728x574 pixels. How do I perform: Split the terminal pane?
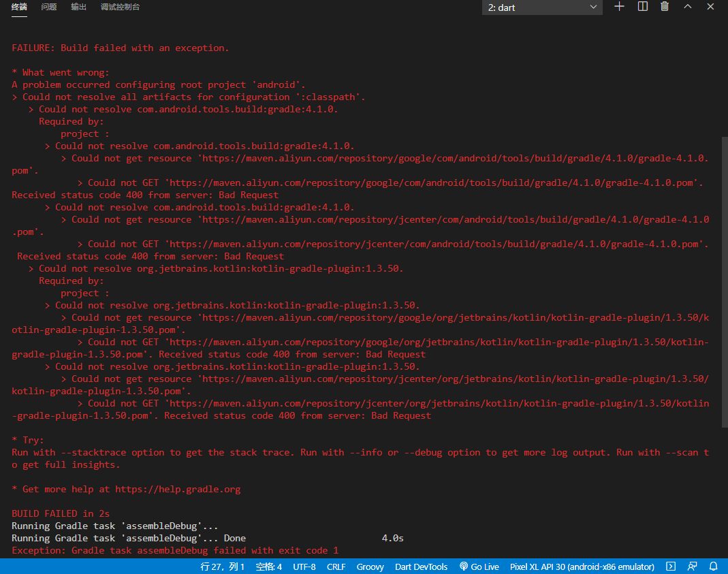pos(643,7)
